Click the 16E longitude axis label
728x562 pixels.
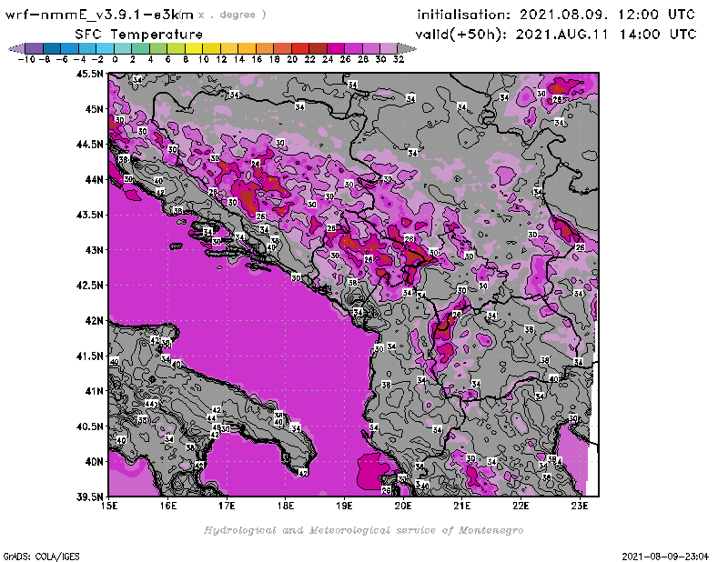pos(168,506)
